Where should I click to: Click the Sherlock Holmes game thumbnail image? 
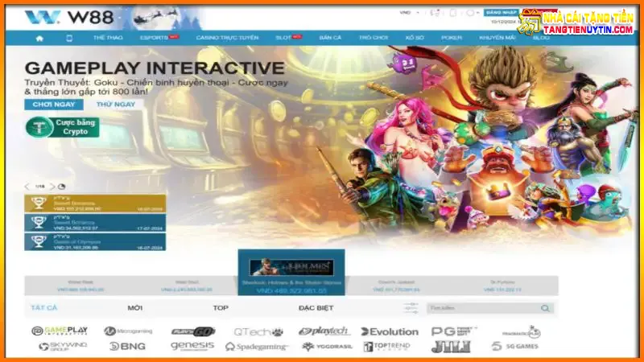291,268
